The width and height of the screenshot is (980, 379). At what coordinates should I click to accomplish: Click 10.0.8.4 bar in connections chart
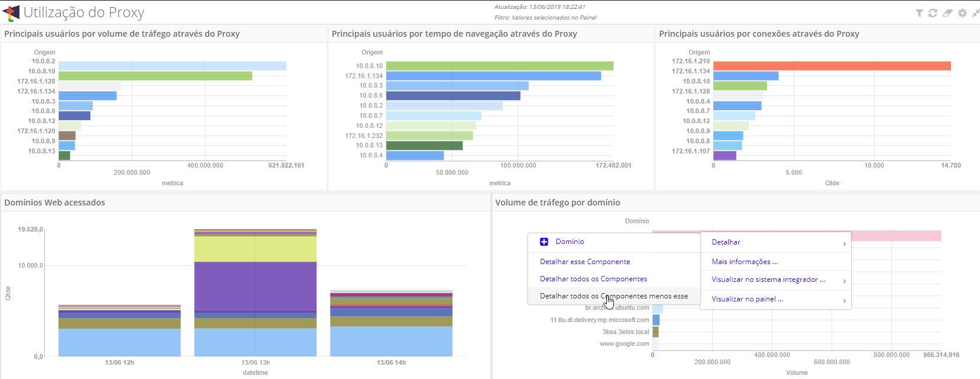738,106
